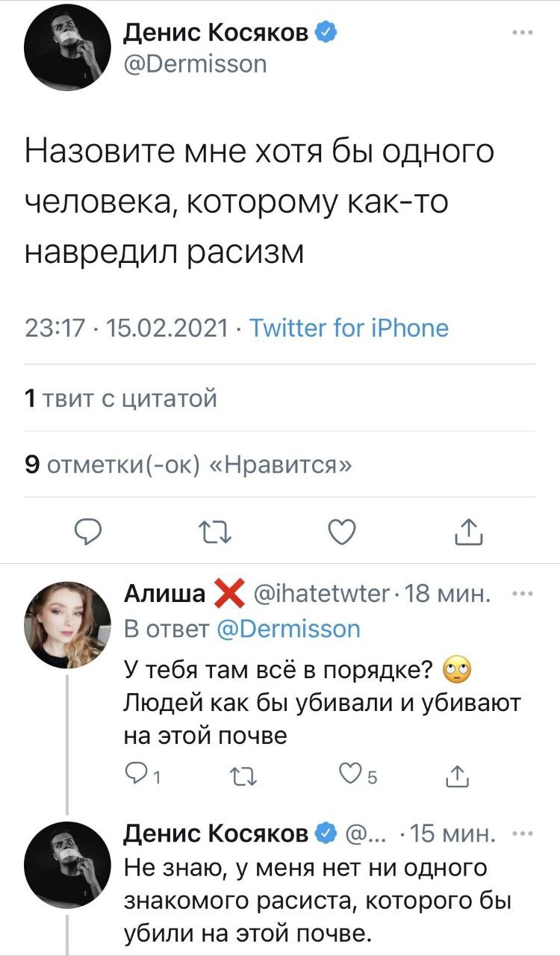Open the Twitter for iPhone source link

[x=348, y=328]
